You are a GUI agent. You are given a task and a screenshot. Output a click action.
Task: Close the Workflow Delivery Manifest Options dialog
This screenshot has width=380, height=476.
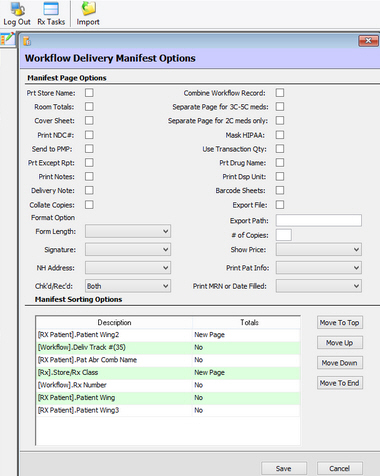(368, 41)
